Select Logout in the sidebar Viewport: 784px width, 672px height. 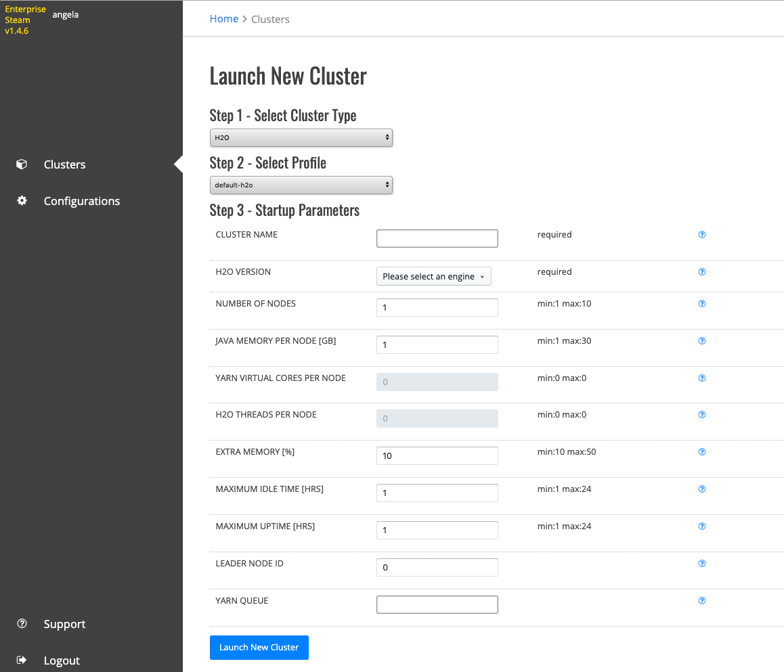[x=62, y=660]
